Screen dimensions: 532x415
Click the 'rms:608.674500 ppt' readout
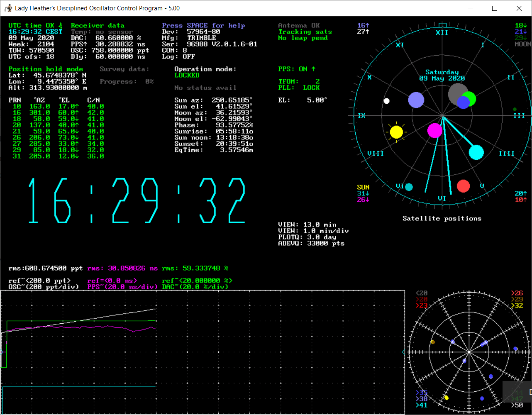point(46,269)
